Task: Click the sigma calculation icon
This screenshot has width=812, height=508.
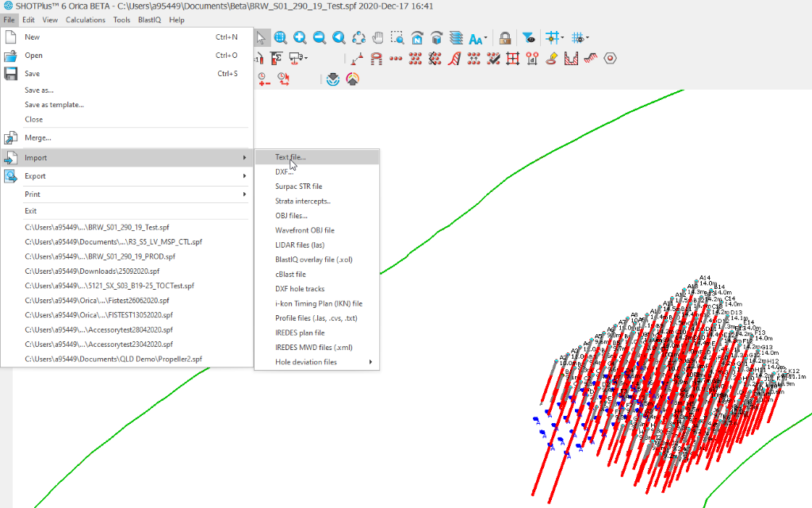Action: (276, 59)
